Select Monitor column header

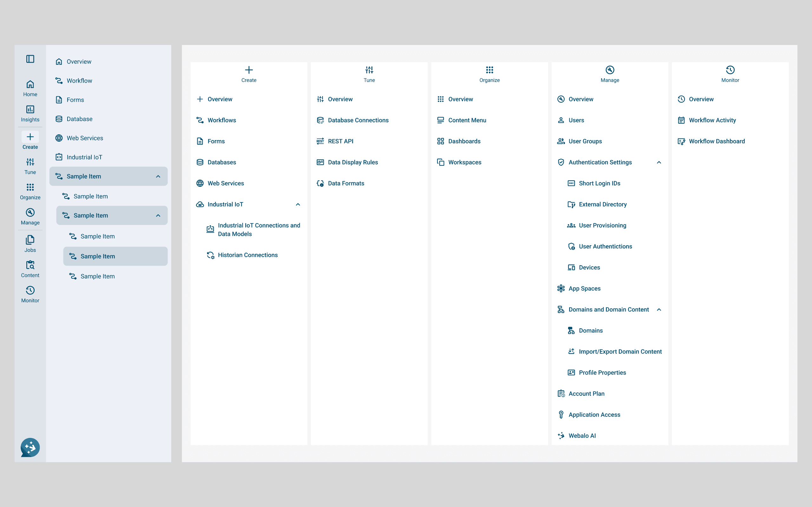click(730, 74)
